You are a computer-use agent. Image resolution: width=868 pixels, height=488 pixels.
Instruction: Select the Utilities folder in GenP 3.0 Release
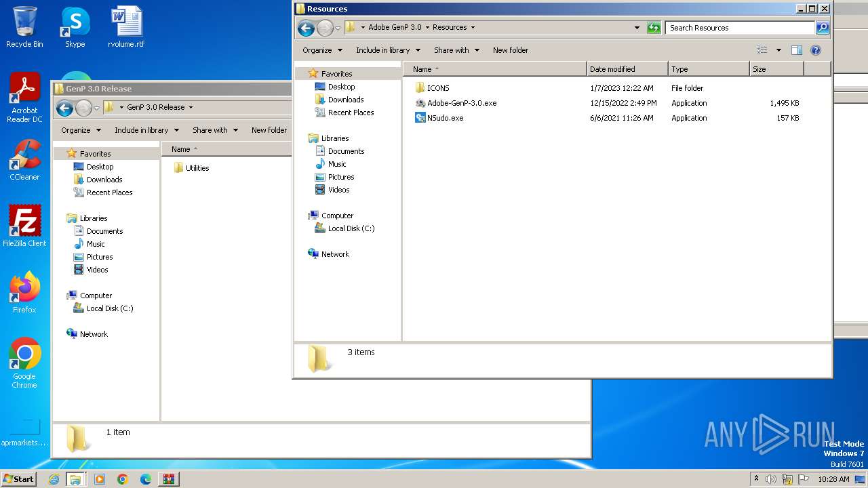pyautogui.click(x=191, y=168)
